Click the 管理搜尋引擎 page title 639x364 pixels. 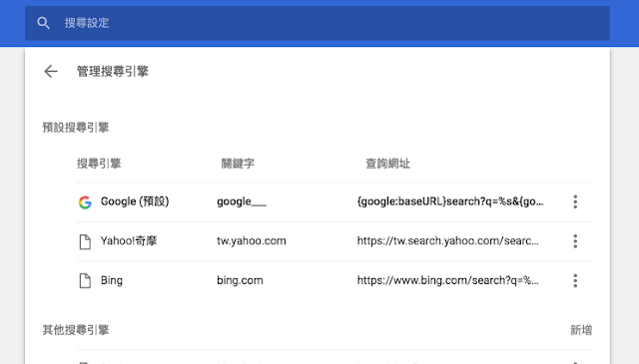pos(113,72)
